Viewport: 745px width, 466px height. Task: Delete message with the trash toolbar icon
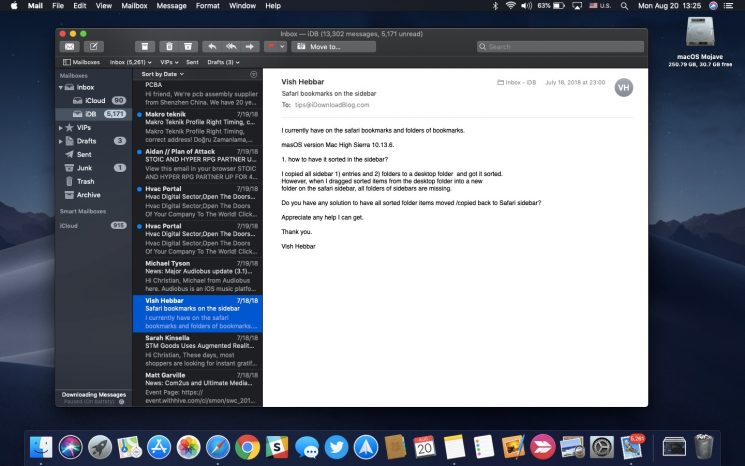click(x=169, y=47)
